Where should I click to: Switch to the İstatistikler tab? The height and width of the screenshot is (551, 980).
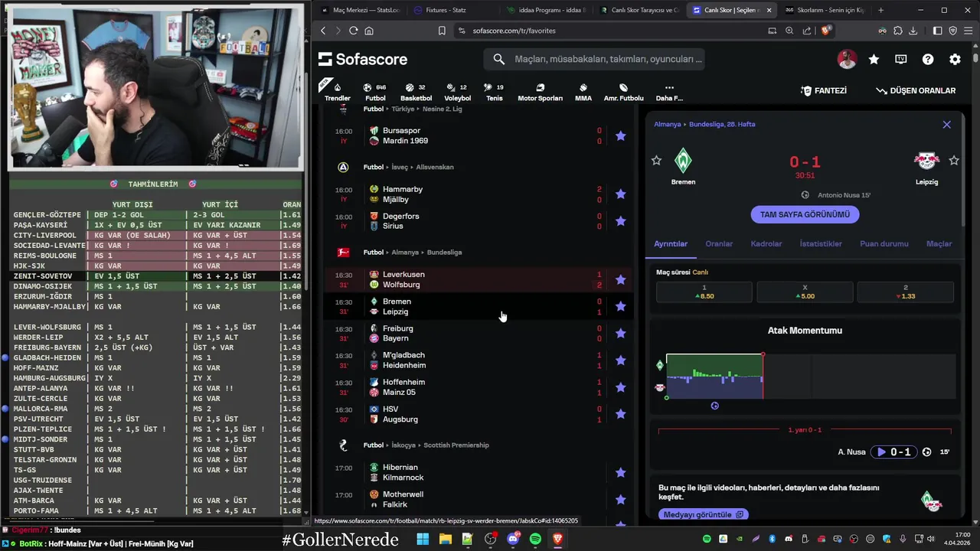pos(821,243)
